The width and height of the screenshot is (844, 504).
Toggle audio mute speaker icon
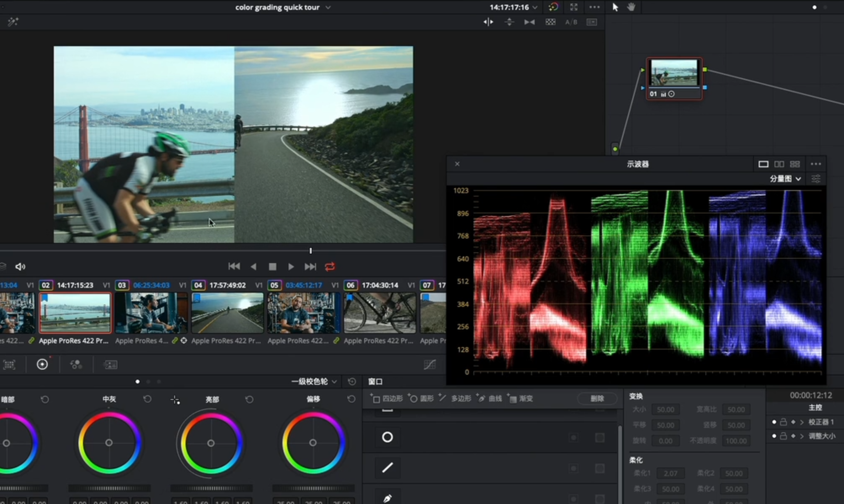[20, 267]
